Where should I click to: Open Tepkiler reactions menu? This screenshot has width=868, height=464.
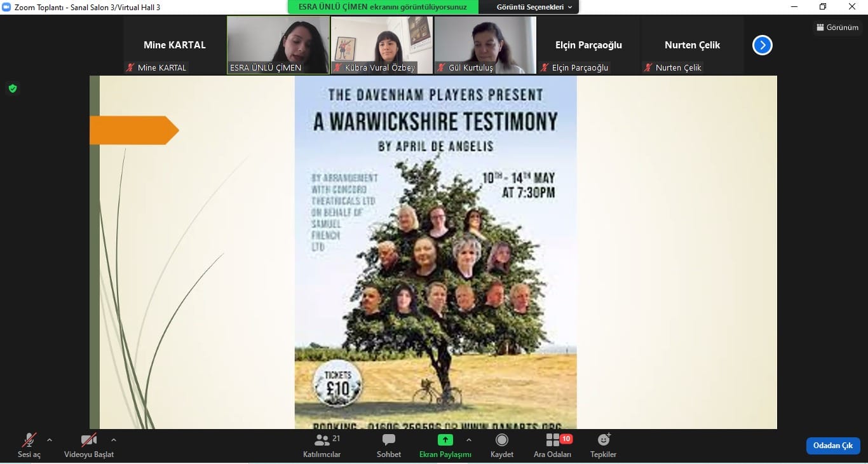604,445
